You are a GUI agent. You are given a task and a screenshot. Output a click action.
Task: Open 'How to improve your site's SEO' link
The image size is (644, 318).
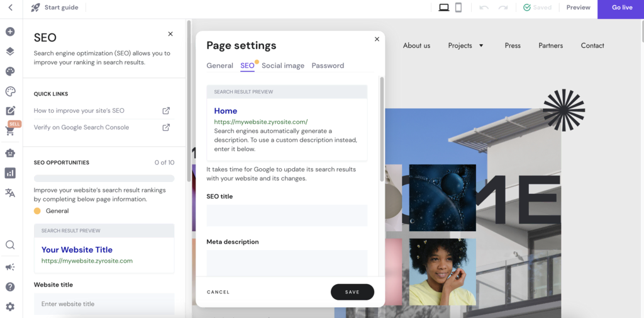click(x=102, y=111)
